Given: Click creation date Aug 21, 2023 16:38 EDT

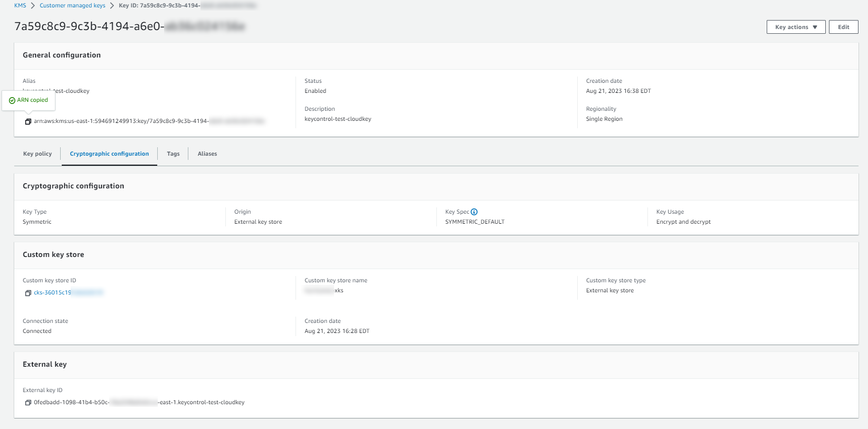Looking at the screenshot, I should [x=618, y=91].
